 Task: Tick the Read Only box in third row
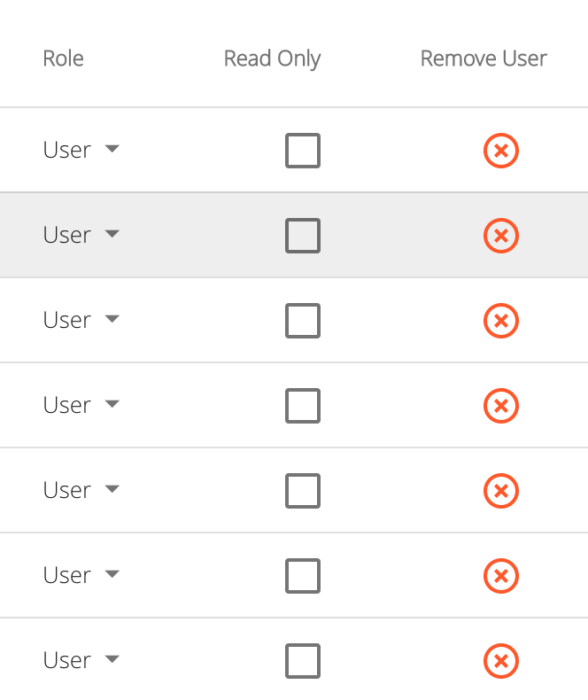[303, 321]
